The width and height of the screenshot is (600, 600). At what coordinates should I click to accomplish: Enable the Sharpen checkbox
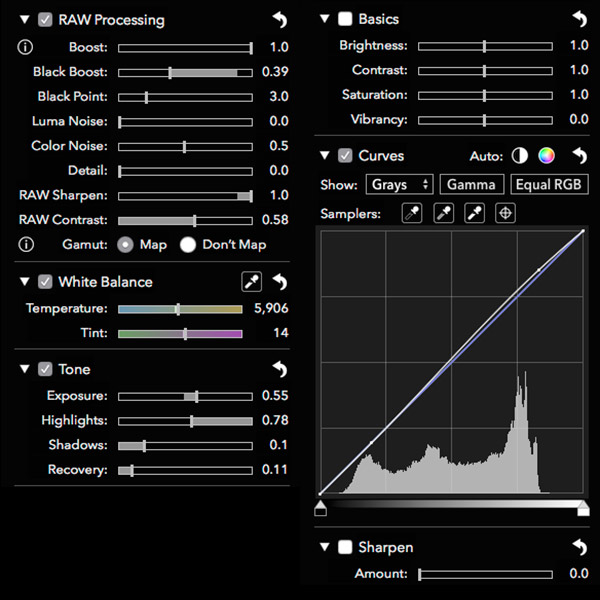point(345,547)
